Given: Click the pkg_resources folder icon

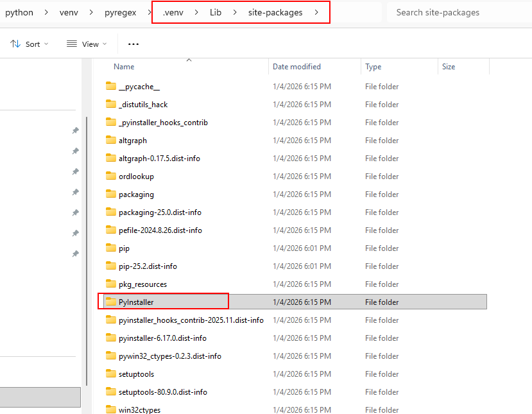Looking at the screenshot, I should point(111,284).
